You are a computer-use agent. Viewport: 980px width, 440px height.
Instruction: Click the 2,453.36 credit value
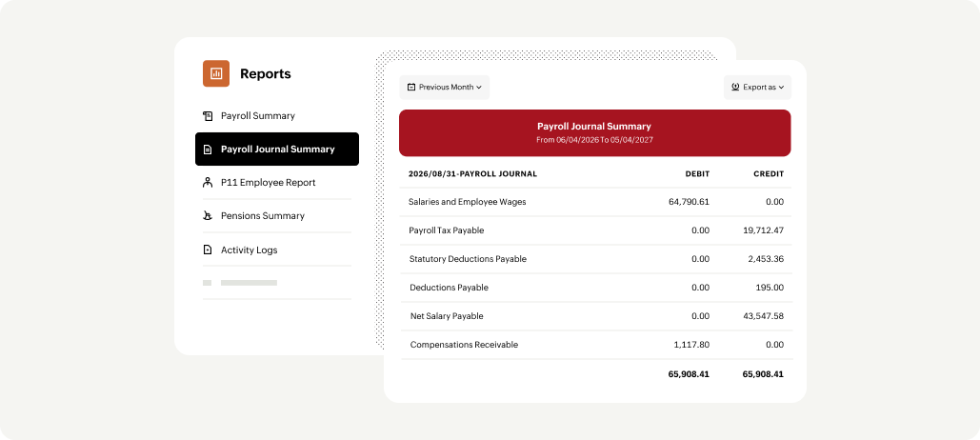(x=766, y=259)
